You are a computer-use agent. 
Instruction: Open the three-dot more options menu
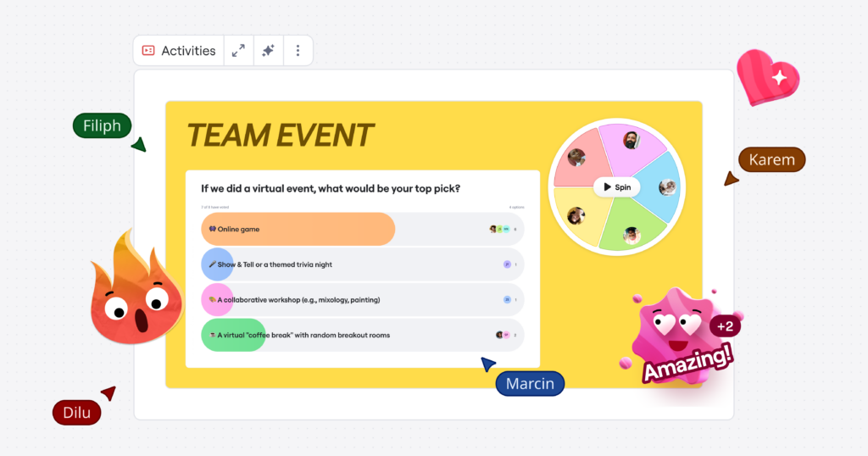298,51
